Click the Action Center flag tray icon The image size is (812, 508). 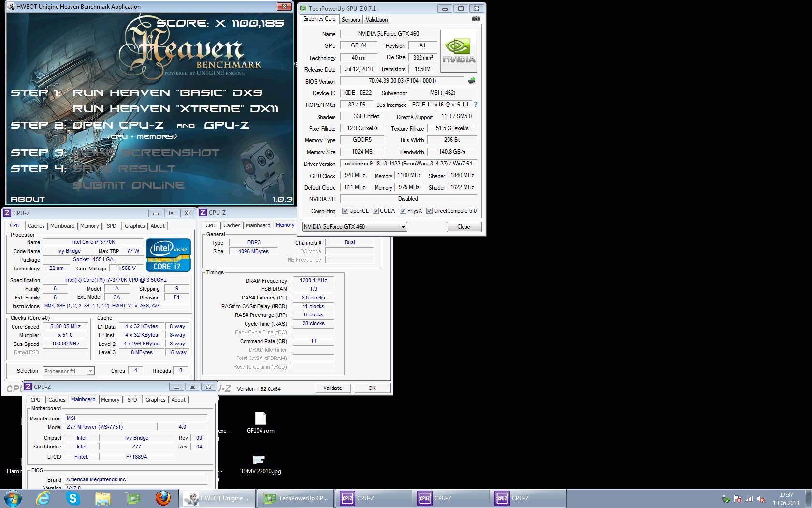[x=738, y=499]
